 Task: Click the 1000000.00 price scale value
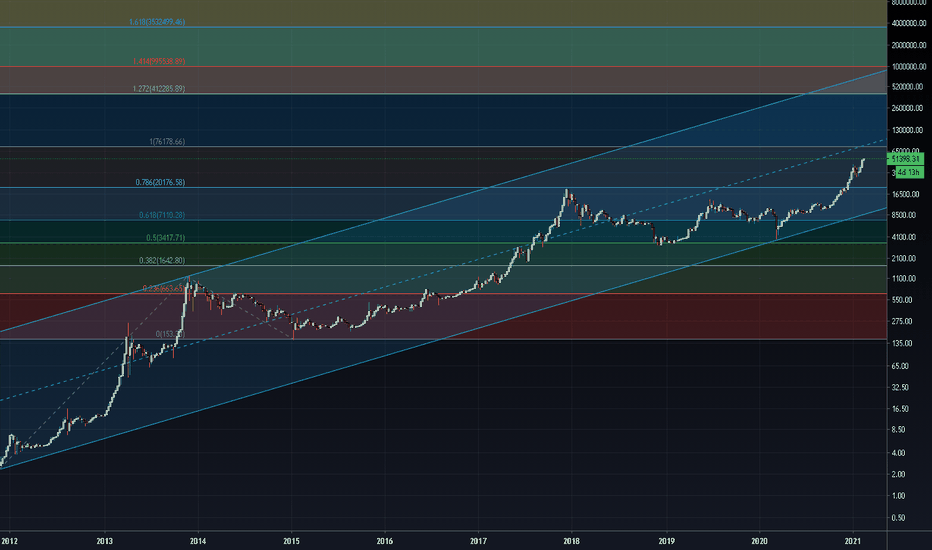click(908, 67)
